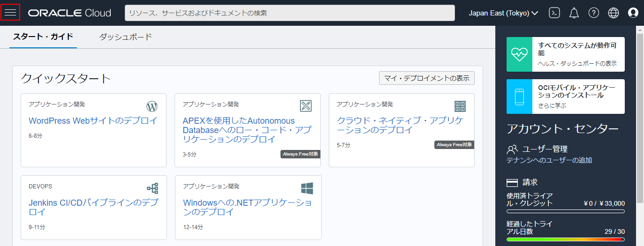This screenshot has width=644, height=246.
Task: Open Windowsへの.NETアプリケーションのデプロイ link
Action: click(247, 207)
